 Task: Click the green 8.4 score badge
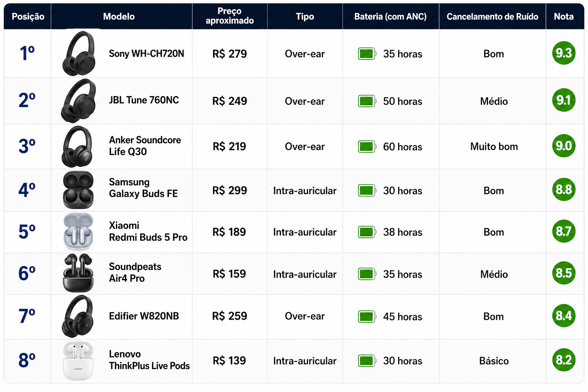pyautogui.click(x=564, y=315)
